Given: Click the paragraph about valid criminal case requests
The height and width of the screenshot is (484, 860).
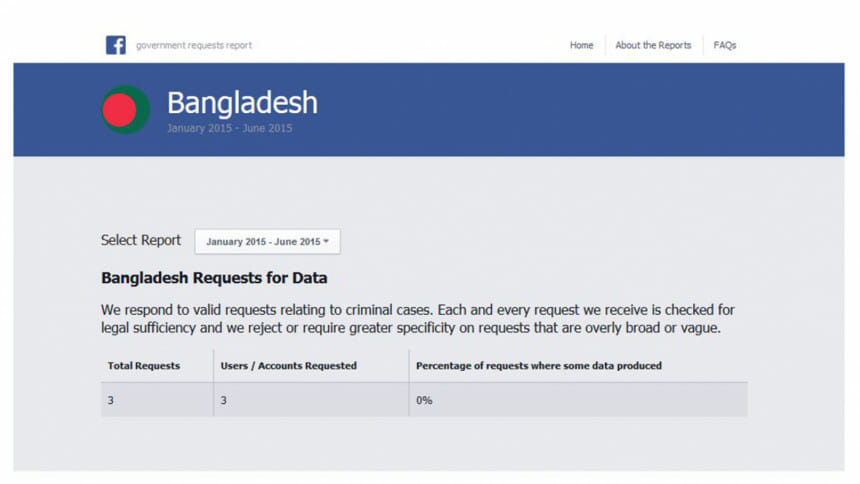Looking at the screenshot, I should pyautogui.click(x=418, y=319).
